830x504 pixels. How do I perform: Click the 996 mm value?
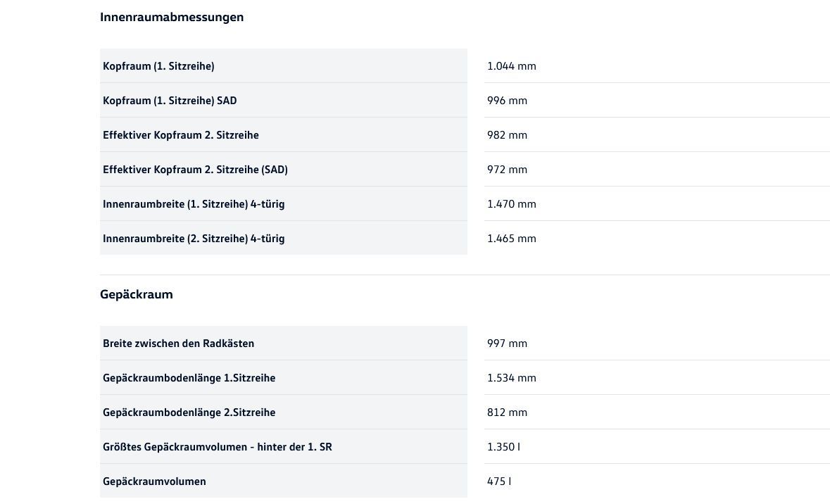pyautogui.click(x=507, y=101)
